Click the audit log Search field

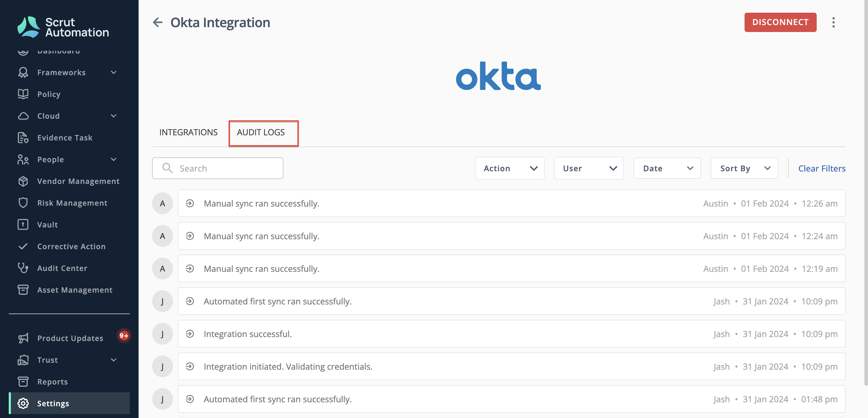[217, 168]
